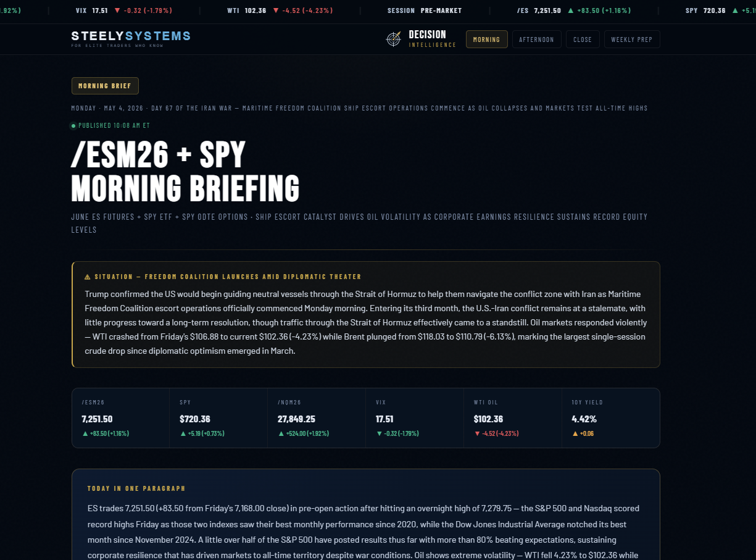Click the Session Pre-Market ticker label
The height and width of the screenshot is (560, 756).
(x=426, y=10)
